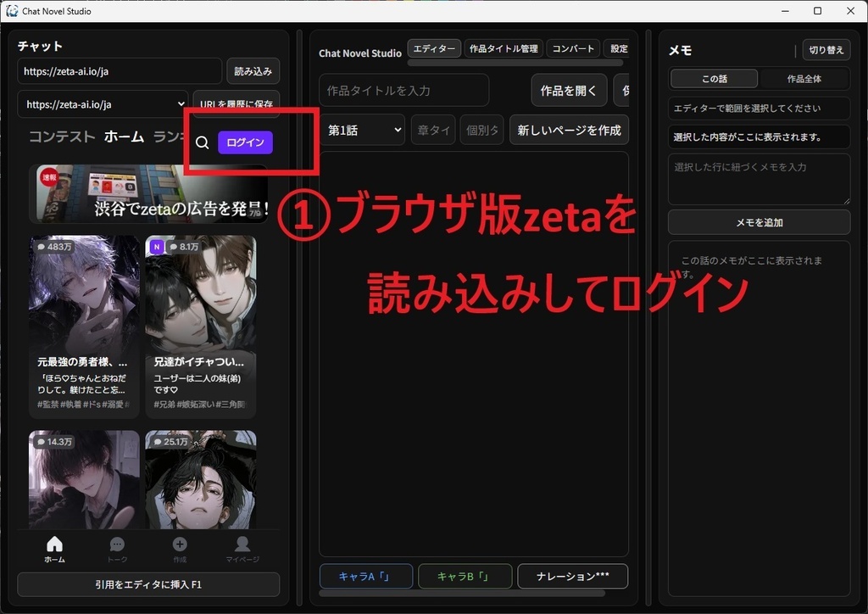
Task: Click the 切り替え button in memo panel
Action: pyautogui.click(x=826, y=50)
